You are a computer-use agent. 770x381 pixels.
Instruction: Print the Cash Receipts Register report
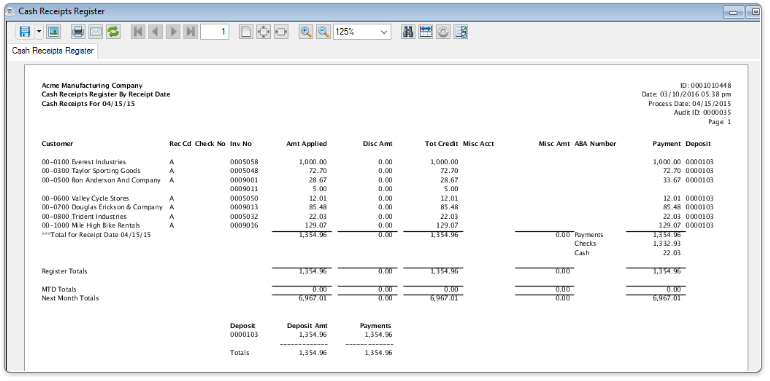pyautogui.click(x=78, y=32)
